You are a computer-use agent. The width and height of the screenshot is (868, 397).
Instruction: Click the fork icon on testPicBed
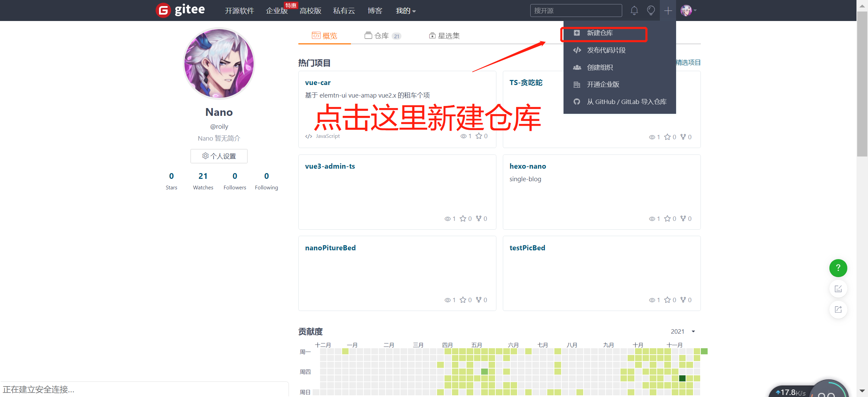pos(683,300)
